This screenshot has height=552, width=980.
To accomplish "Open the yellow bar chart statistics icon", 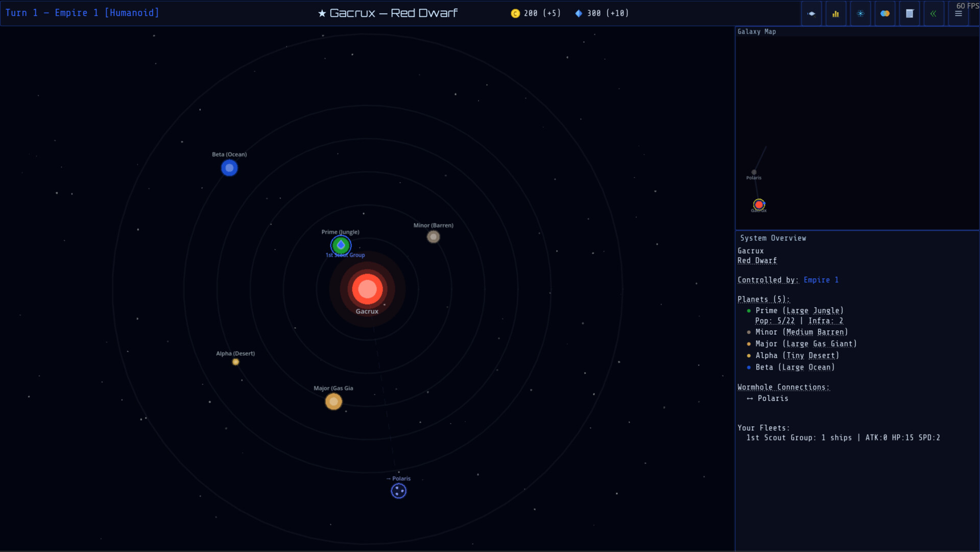I will 835,14.
